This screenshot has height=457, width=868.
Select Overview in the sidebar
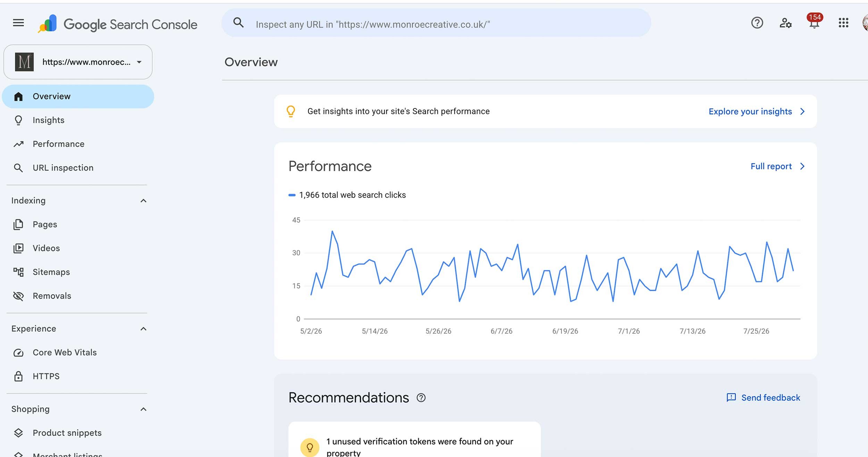click(x=78, y=97)
